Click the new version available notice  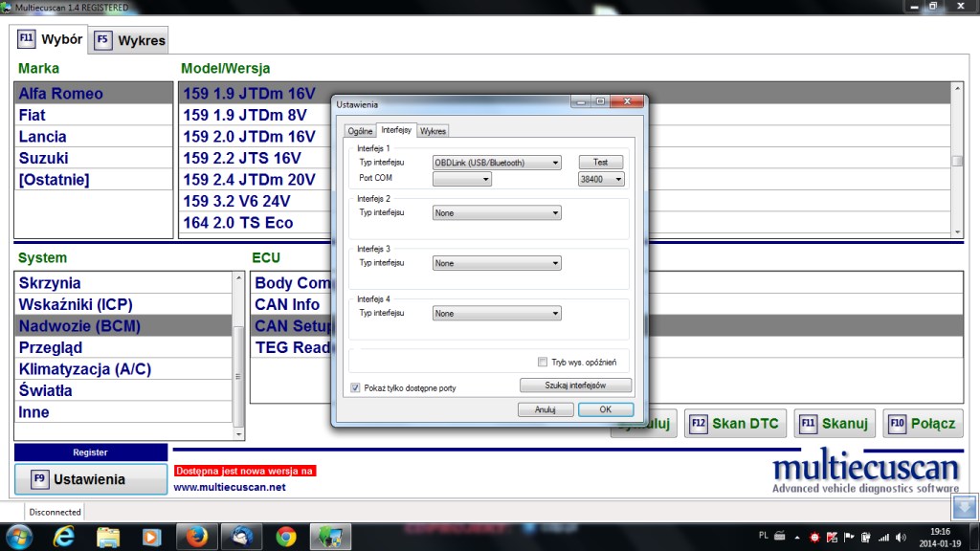tap(244, 471)
